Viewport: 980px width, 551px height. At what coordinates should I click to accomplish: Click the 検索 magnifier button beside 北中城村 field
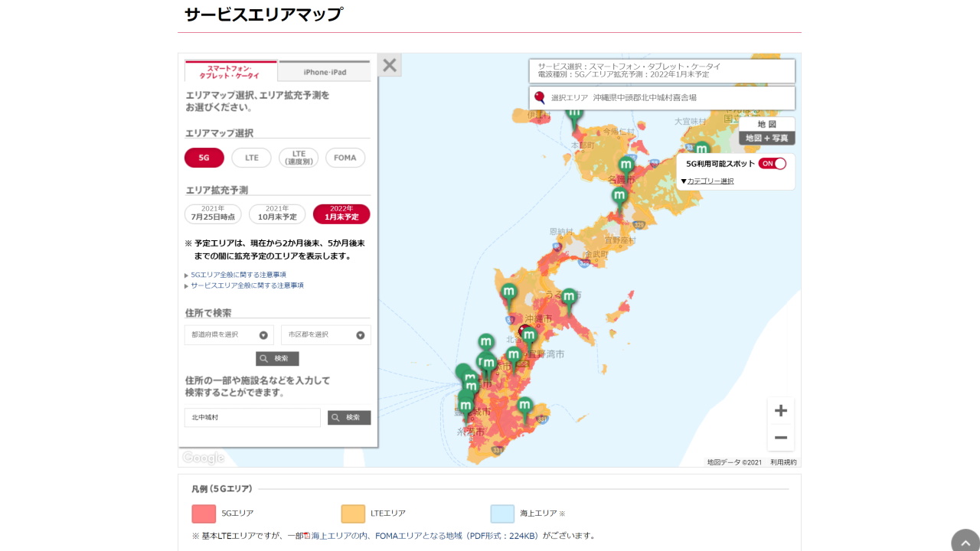click(349, 417)
